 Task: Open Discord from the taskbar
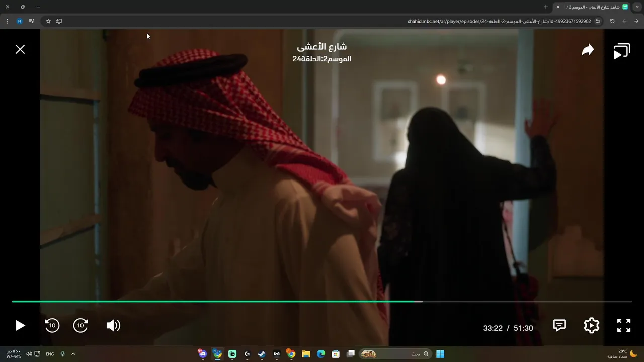click(x=202, y=353)
